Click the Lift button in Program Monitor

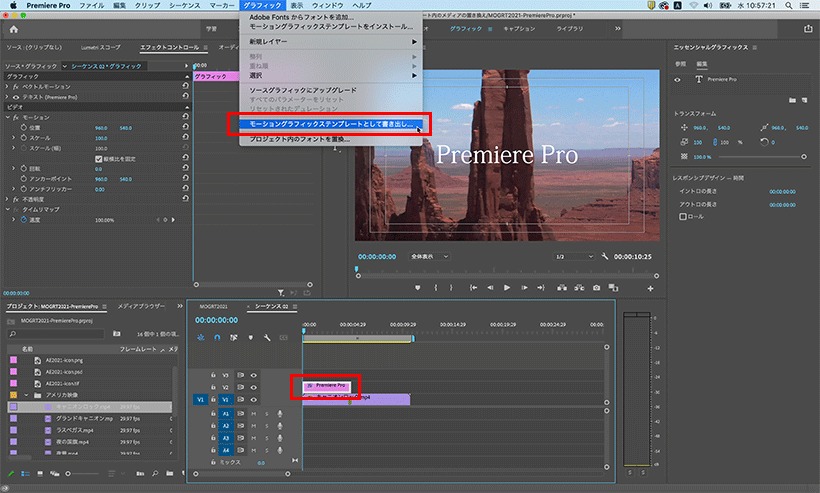click(562, 288)
